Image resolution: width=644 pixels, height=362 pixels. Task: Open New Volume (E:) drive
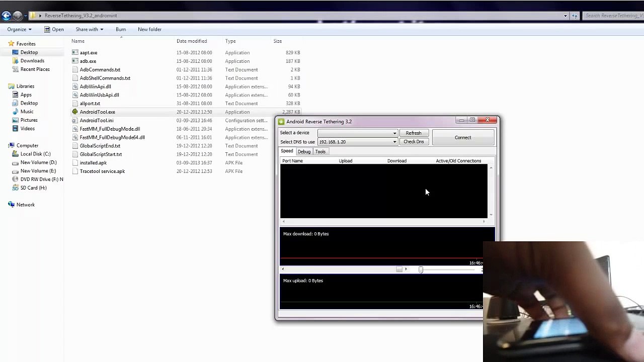[x=38, y=171]
